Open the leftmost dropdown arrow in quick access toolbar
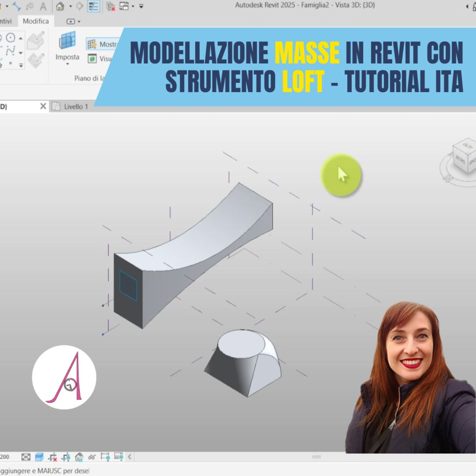The width and height of the screenshot is (476, 476). click(7, 6)
